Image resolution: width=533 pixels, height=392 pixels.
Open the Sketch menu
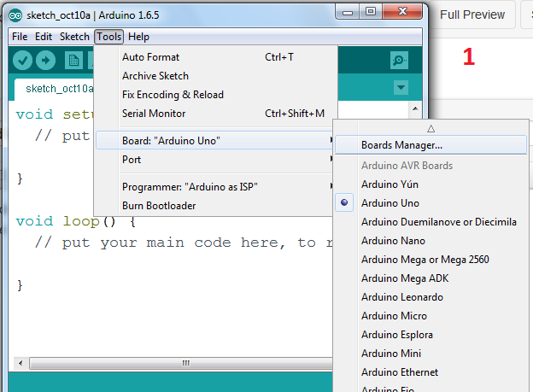(74, 37)
